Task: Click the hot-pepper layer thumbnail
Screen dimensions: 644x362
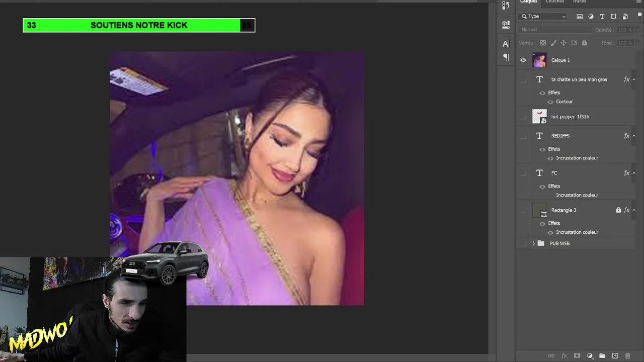Action: pos(539,117)
